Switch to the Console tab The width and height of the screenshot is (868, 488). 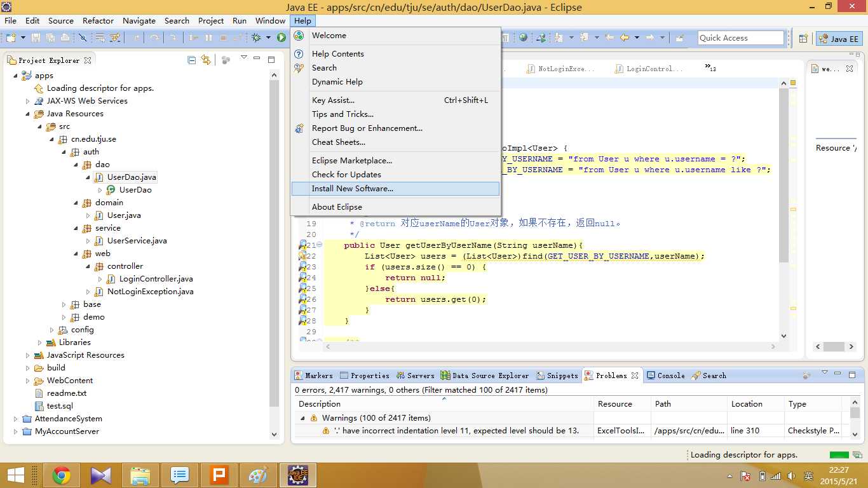click(x=666, y=376)
